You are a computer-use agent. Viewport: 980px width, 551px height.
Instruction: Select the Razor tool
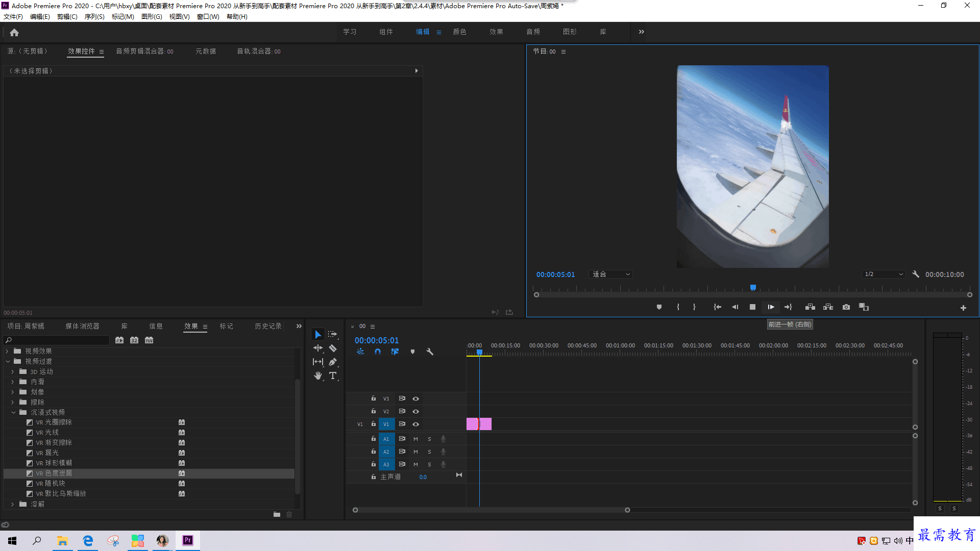tap(333, 348)
